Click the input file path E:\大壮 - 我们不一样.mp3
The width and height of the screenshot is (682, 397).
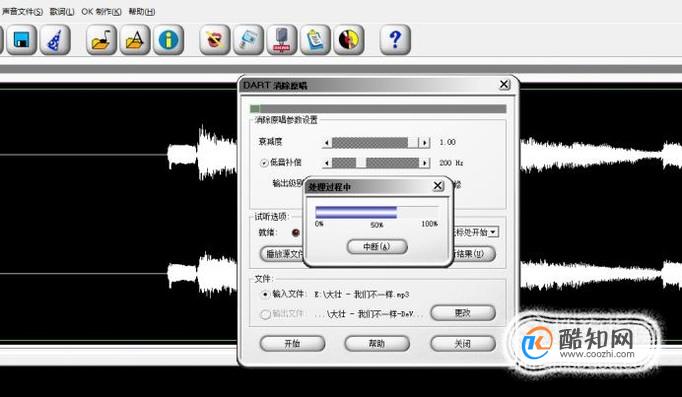(x=362, y=294)
